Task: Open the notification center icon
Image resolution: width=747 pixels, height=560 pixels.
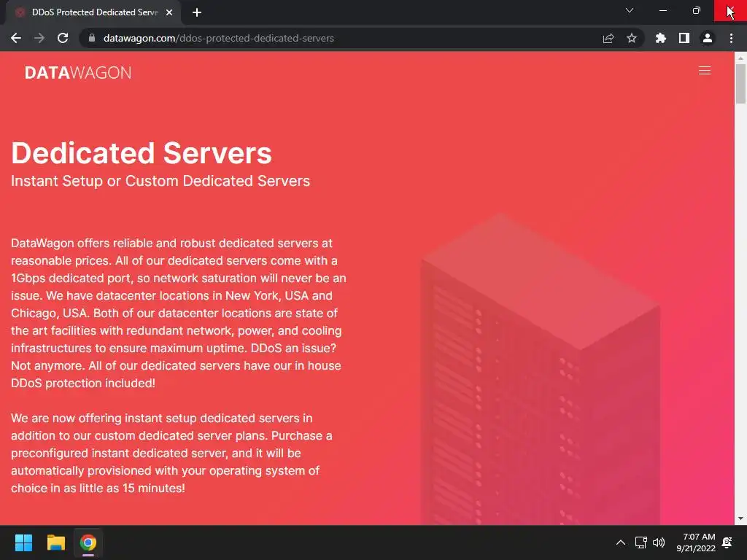Action: pyautogui.click(x=727, y=542)
